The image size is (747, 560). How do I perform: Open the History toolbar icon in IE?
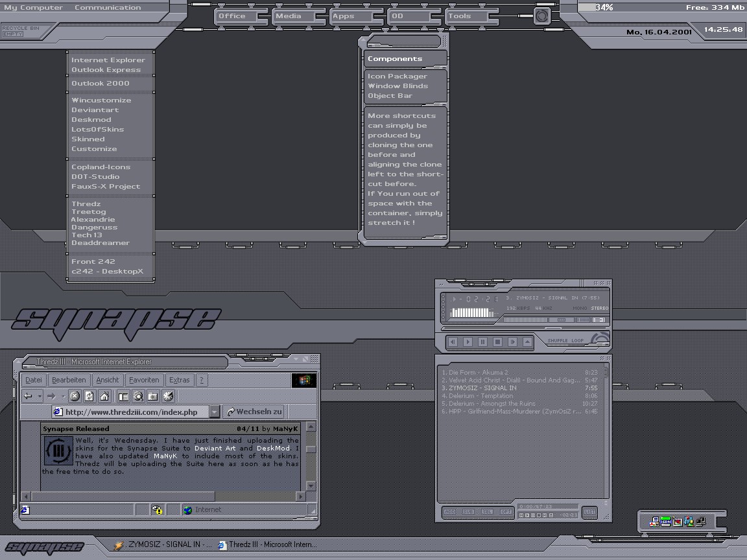coord(168,396)
